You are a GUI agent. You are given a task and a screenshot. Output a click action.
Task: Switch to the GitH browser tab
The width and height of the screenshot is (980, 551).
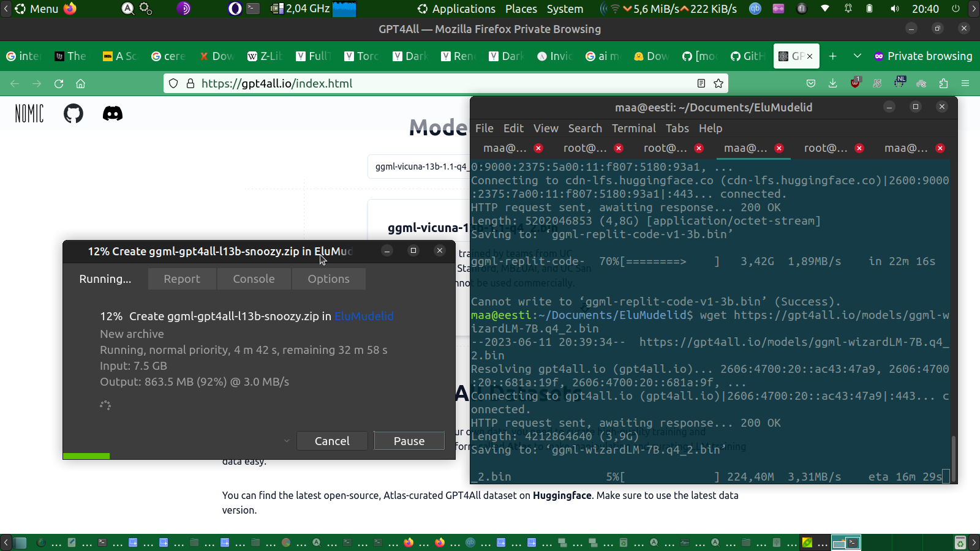(748, 56)
